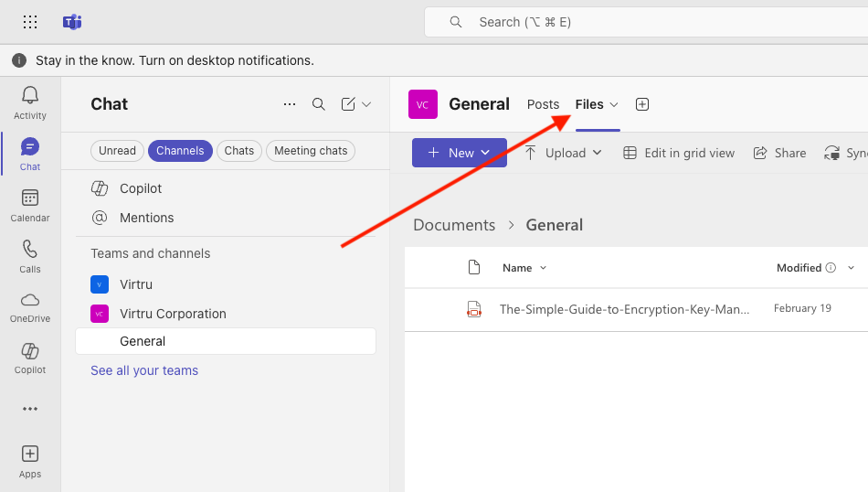Open Apps store from the sidebar
This screenshot has height=492, width=868.
(x=30, y=462)
